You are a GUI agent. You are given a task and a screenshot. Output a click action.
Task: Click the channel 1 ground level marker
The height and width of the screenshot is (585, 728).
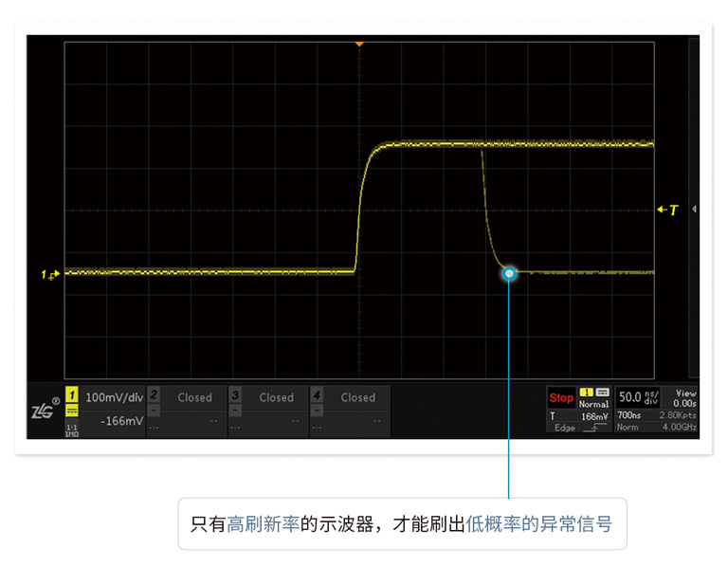(50, 274)
